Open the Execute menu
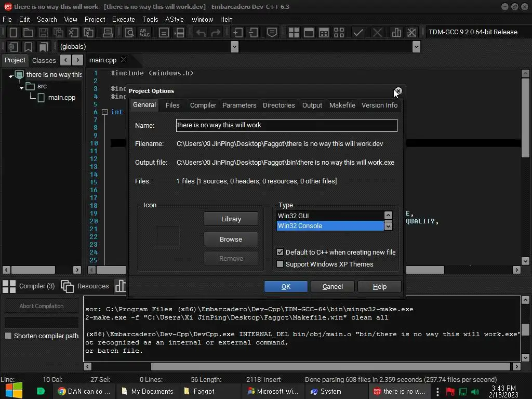The height and width of the screenshot is (399, 532). [x=124, y=19]
